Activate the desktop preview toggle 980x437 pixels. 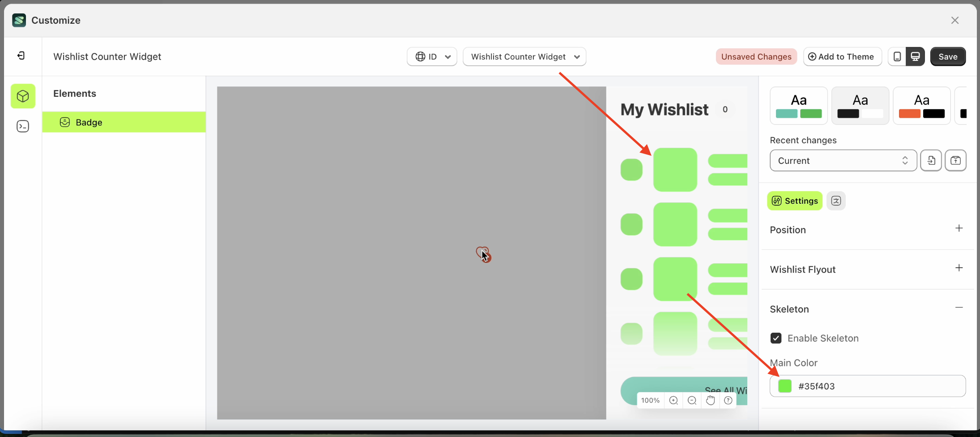(x=916, y=56)
